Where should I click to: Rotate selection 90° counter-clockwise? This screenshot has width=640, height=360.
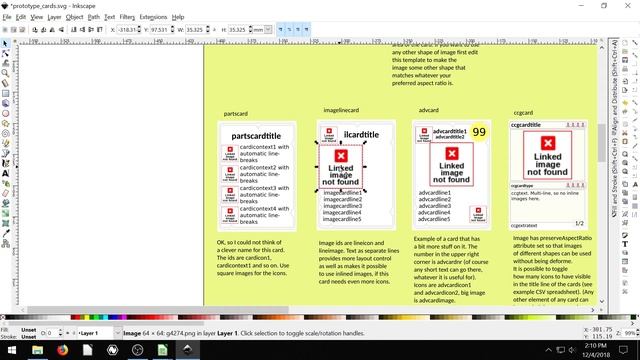tap(35, 29)
